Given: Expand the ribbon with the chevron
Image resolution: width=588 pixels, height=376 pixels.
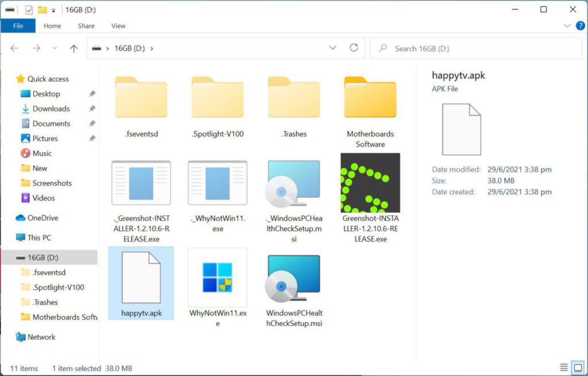Looking at the screenshot, I should pos(567,25).
